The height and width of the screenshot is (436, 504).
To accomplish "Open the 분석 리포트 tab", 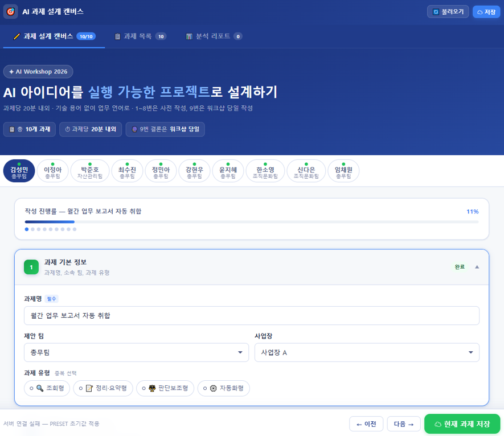I will (213, 35).
